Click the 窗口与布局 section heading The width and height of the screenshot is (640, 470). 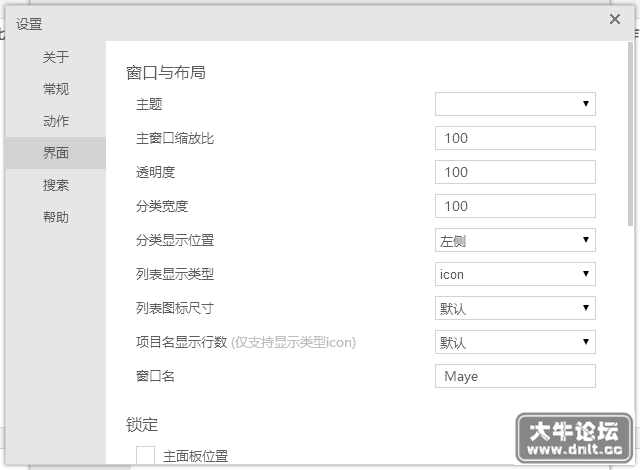tap(166, 73)
